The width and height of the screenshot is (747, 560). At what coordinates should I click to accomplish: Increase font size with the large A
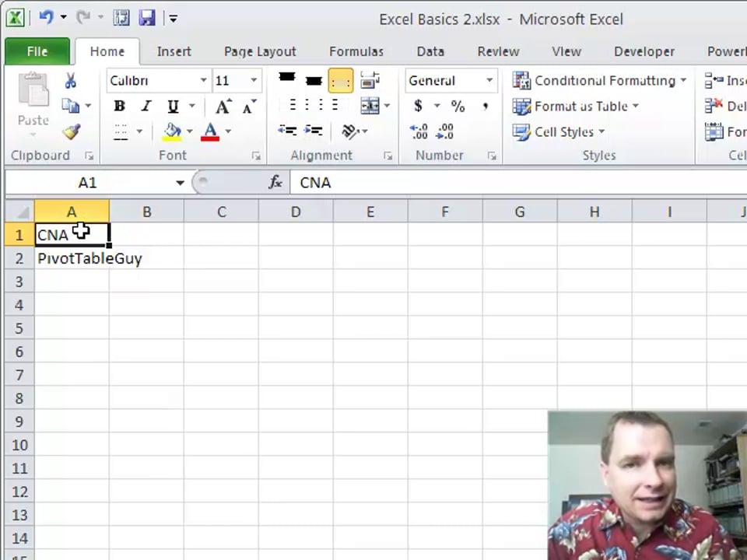tap(223, 107)
